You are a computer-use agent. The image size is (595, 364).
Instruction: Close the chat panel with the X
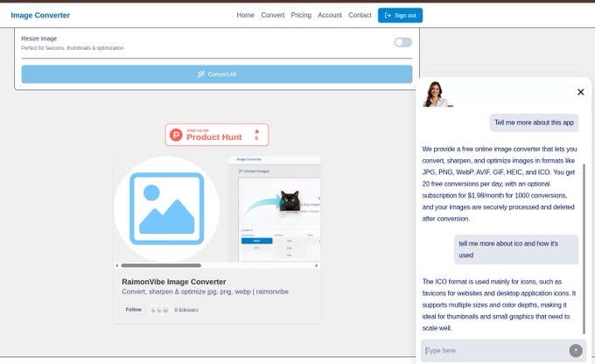581,92
